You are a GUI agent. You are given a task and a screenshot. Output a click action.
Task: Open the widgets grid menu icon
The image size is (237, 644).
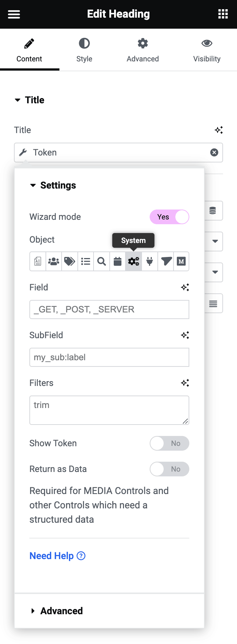click(x=223, y=14)
